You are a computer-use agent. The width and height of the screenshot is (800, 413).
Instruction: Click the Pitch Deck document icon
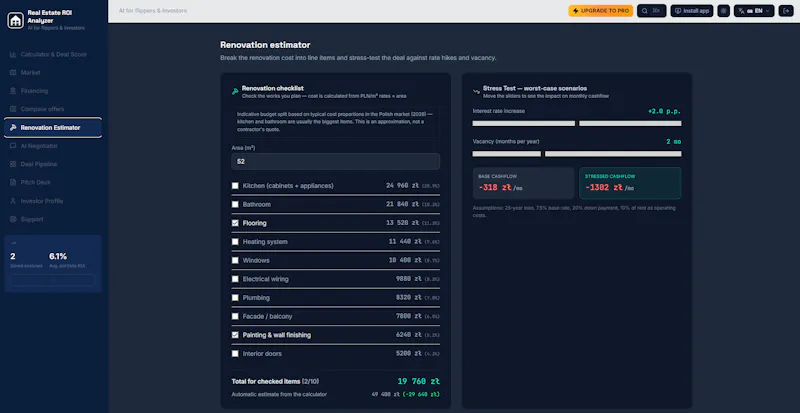(x=13, y=182)
